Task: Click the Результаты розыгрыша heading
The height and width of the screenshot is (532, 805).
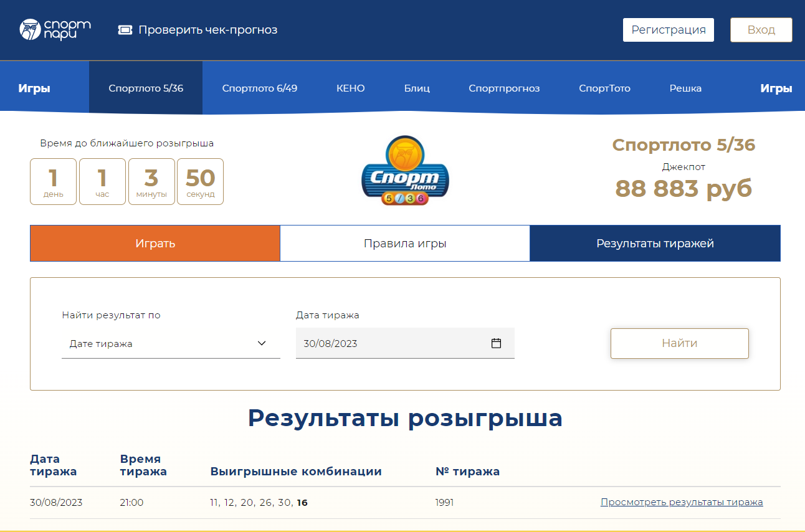Action: click(x=405, y=418)
